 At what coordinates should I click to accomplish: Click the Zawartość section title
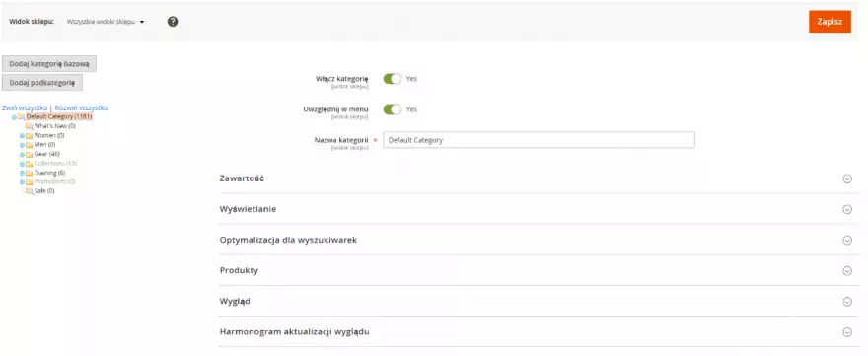click(242, 178)
